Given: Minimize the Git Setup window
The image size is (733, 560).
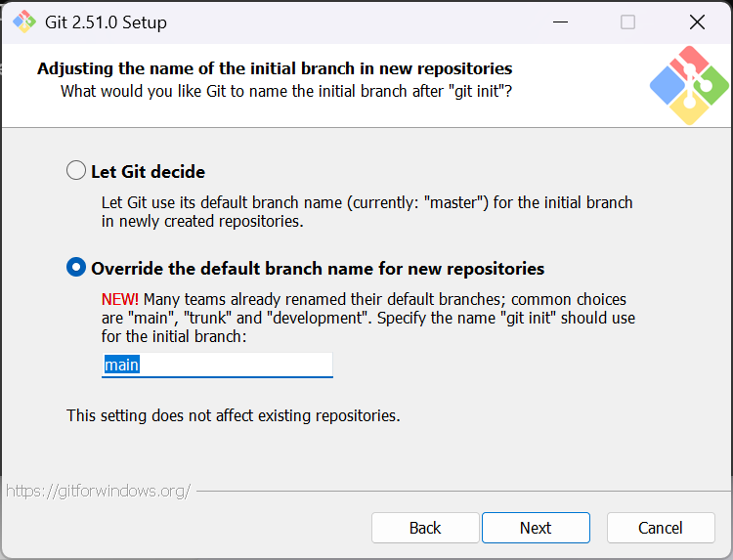Looking at the screenshot, I should [x=560, y=22].
